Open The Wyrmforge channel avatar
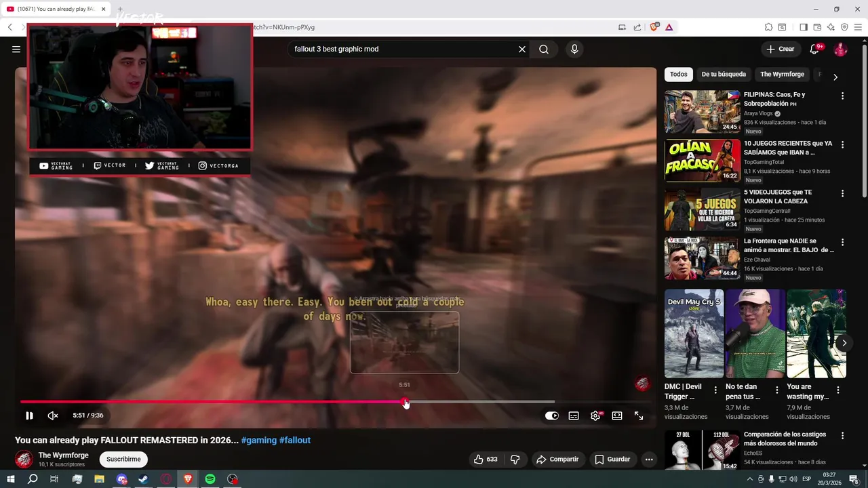This screenshot has width=868, height=488. (x=24, y=459)
